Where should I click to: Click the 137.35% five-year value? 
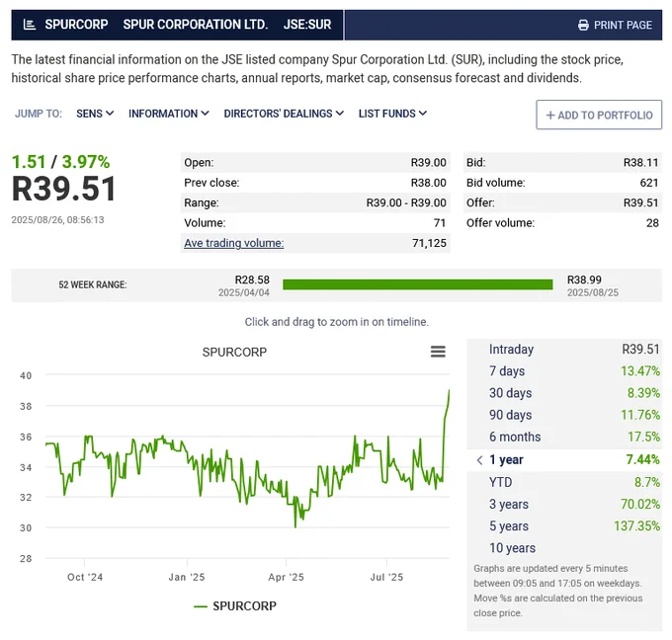click(636, 526)
